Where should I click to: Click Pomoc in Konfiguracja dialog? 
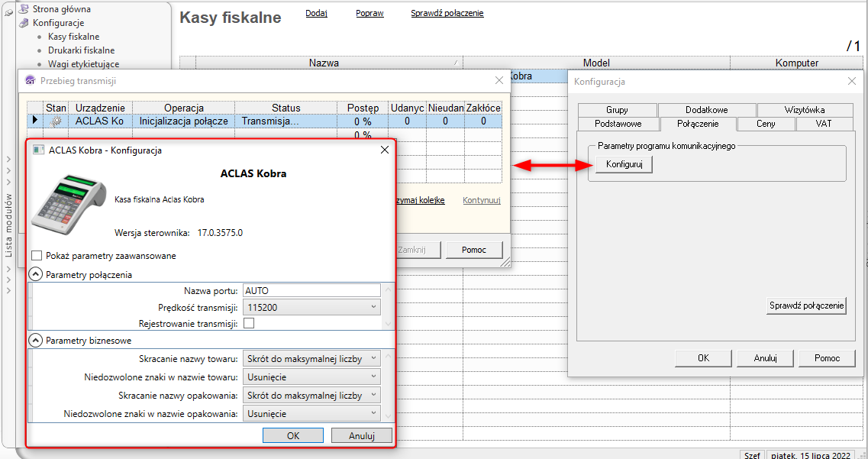pyautogui.click(x=827, y=357)
